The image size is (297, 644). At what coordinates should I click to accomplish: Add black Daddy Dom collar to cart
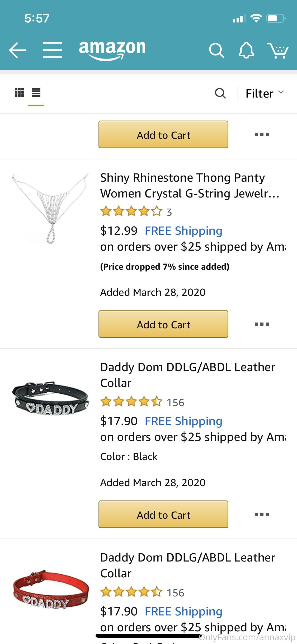click(x=163, y=514)
